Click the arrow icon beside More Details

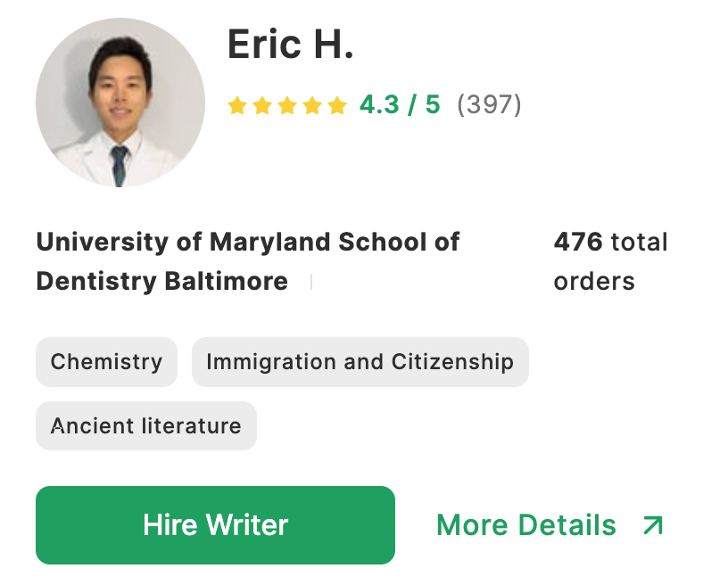pyautogui.click(x=653, y=525)
